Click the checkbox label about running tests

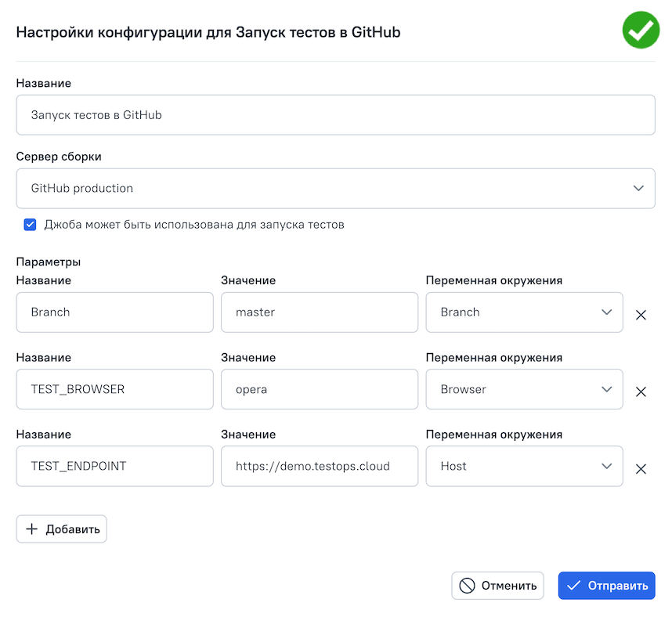click(194, 225)
